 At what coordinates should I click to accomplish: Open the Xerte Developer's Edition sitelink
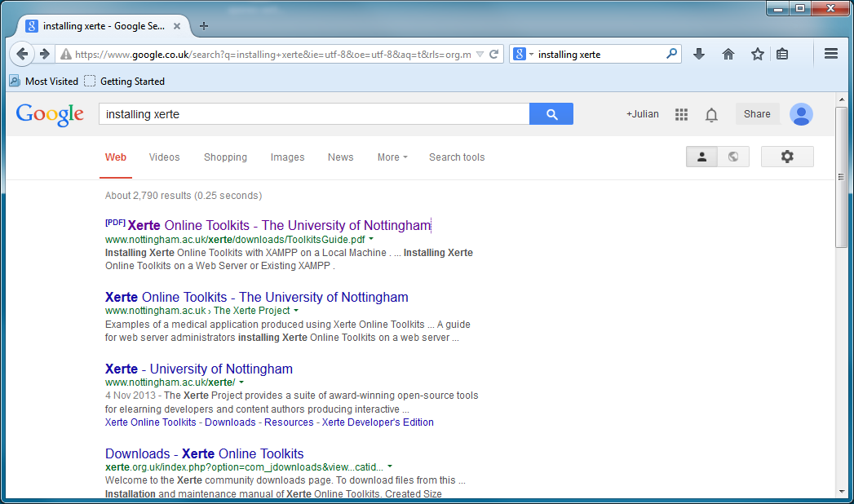378,422
